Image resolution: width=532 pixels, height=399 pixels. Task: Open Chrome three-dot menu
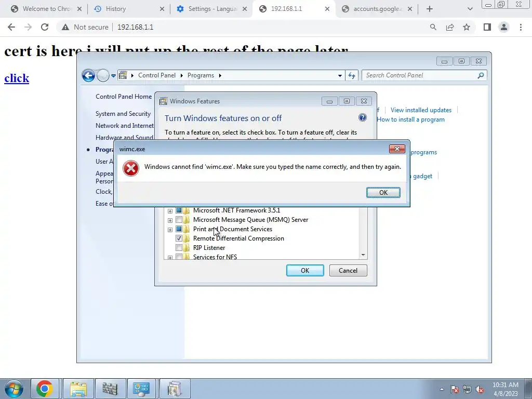[x=521, y=27]
